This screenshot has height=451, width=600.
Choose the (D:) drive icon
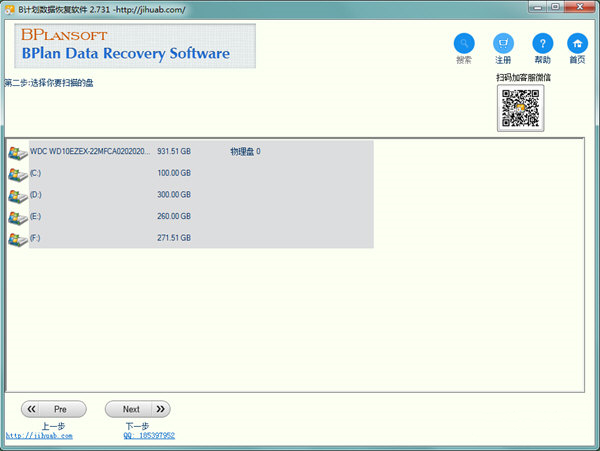(x=18, y=195)
